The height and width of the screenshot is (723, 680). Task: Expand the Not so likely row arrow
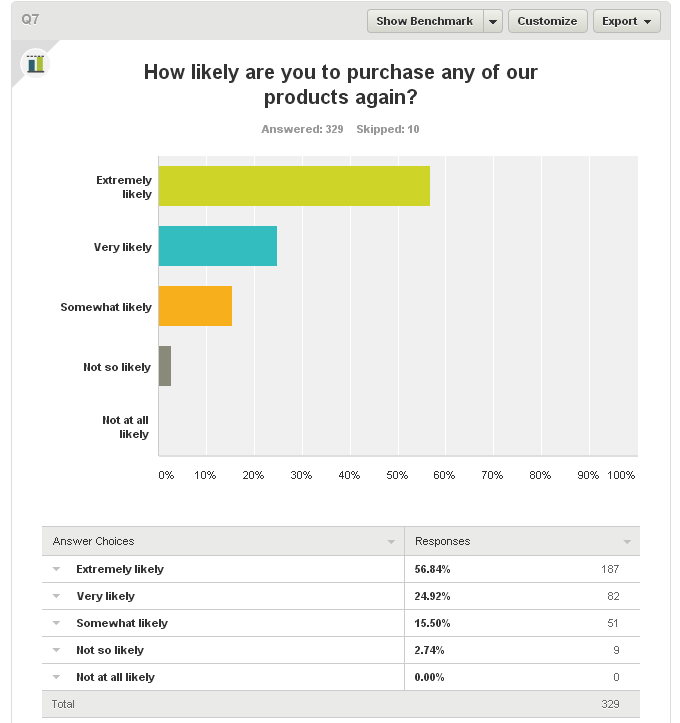[56, 650]
